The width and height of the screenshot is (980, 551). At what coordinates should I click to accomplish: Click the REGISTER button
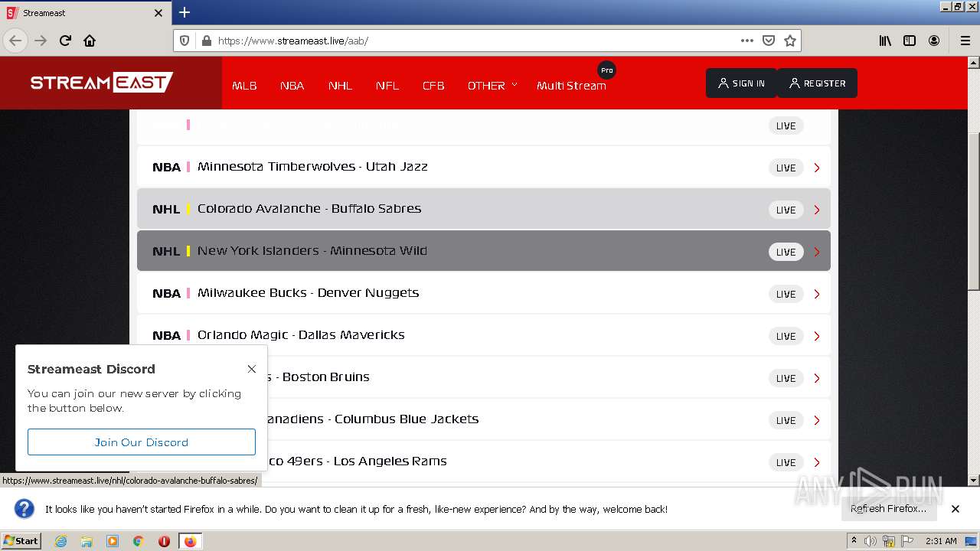(x=817, y=83)
